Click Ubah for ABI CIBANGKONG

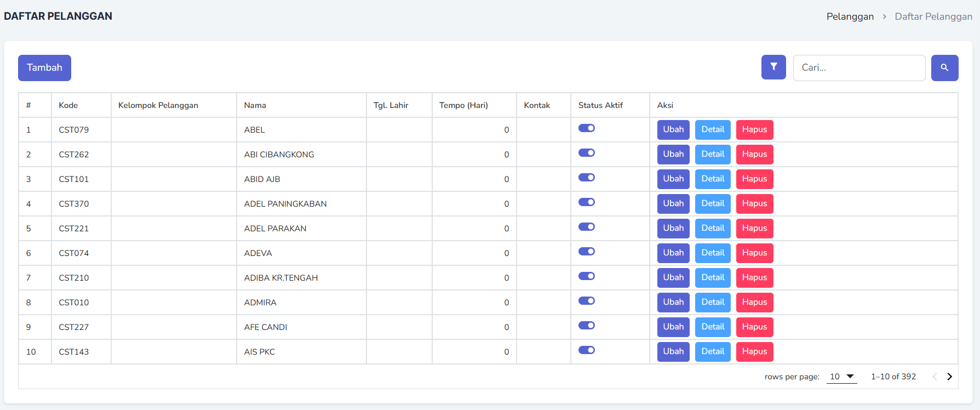pos(673,154)
